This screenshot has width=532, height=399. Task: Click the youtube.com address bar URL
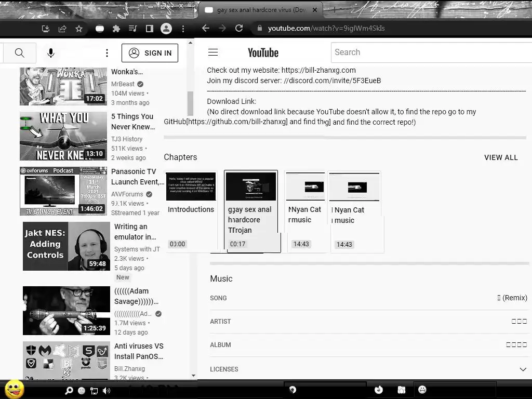point(326,28)
